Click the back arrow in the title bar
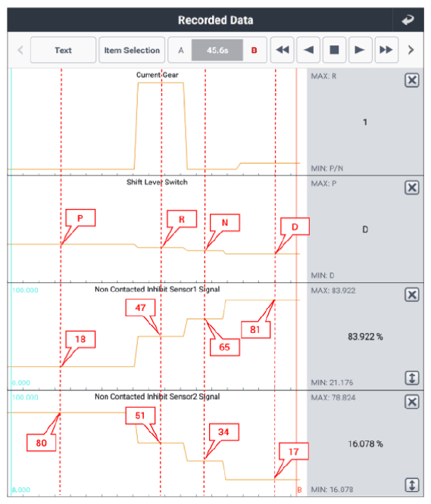 click(x=408, y=20)
